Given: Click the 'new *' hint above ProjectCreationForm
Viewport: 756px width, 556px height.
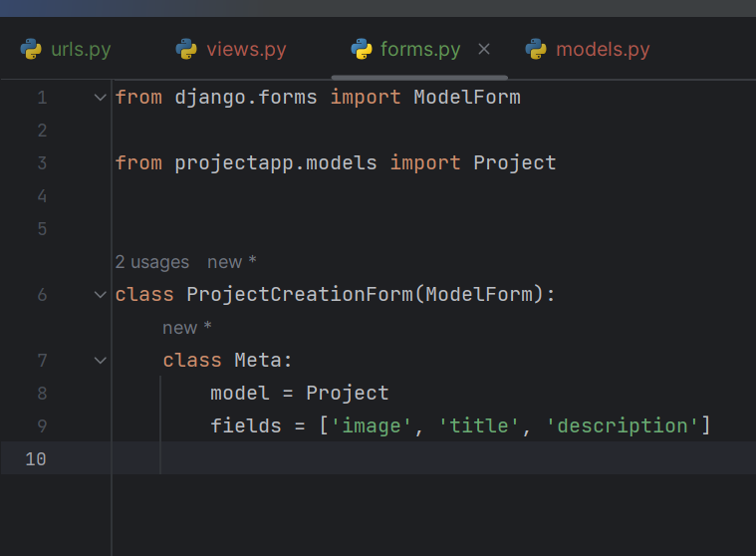Looking at the screenshot, I should point(232,262).
